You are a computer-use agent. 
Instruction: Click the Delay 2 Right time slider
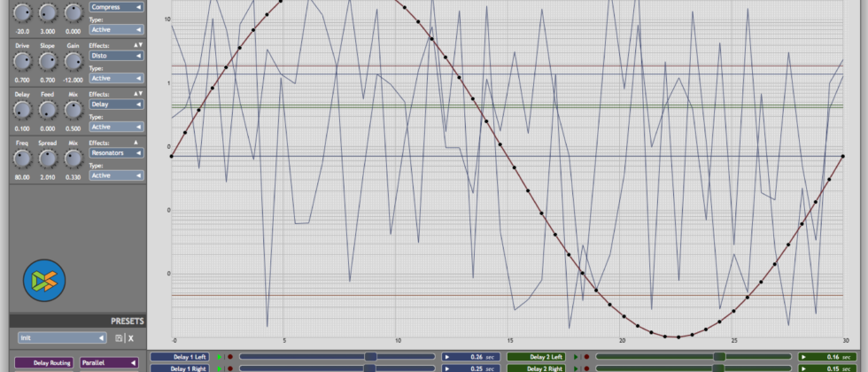click(x=694, y=368)
